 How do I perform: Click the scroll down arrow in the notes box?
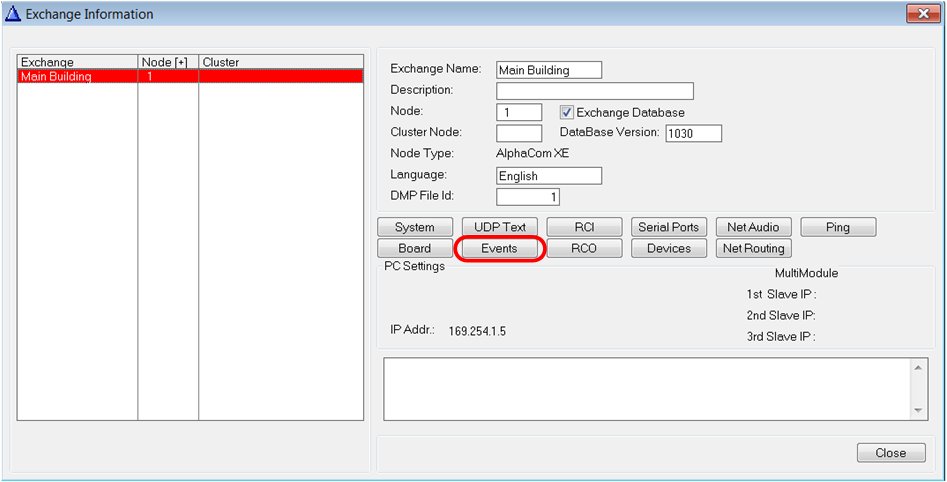click(917, 411)
